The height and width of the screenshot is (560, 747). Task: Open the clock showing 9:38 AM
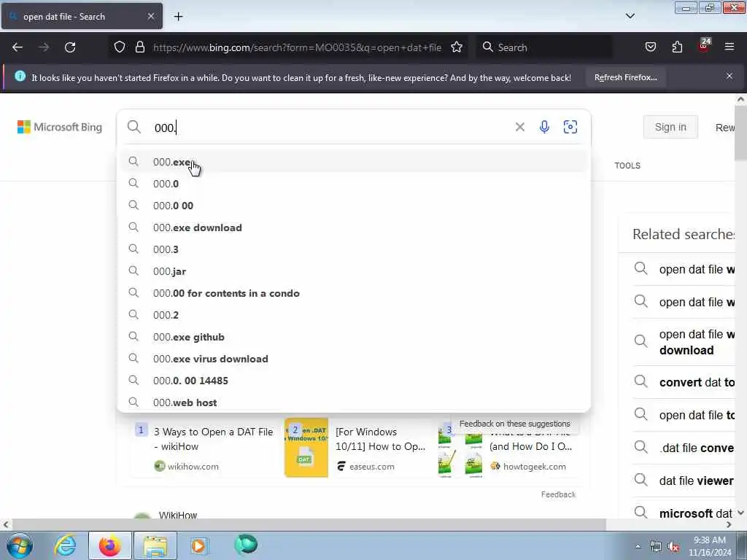pos(709,546)
